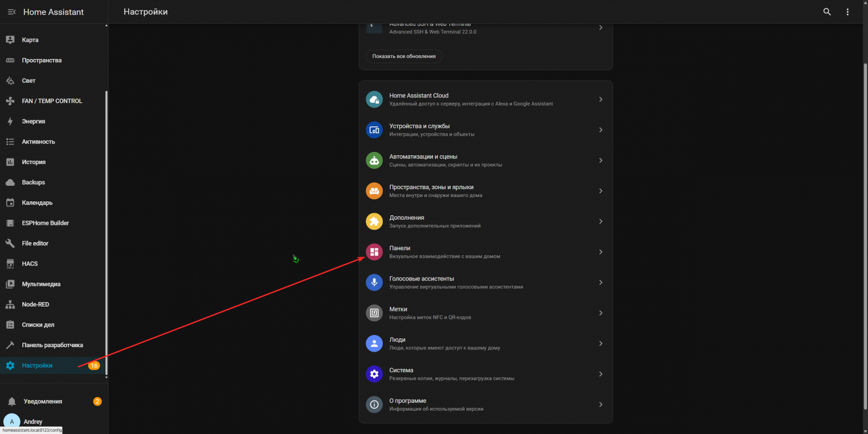Click the Метки NFC tag icon
The image size is (868, 434).
pos(374,313)
